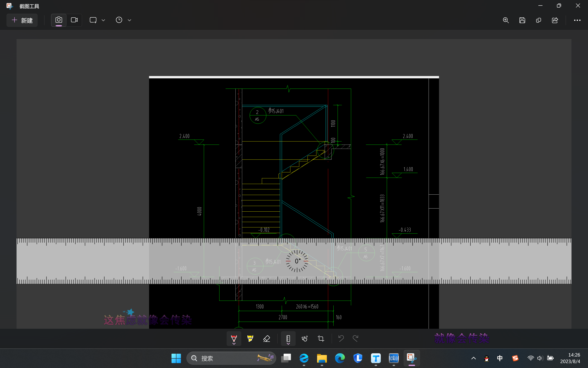Click the zoom magnifier icon
This screenshot has width=588, height=368.
tap(506, 20)
